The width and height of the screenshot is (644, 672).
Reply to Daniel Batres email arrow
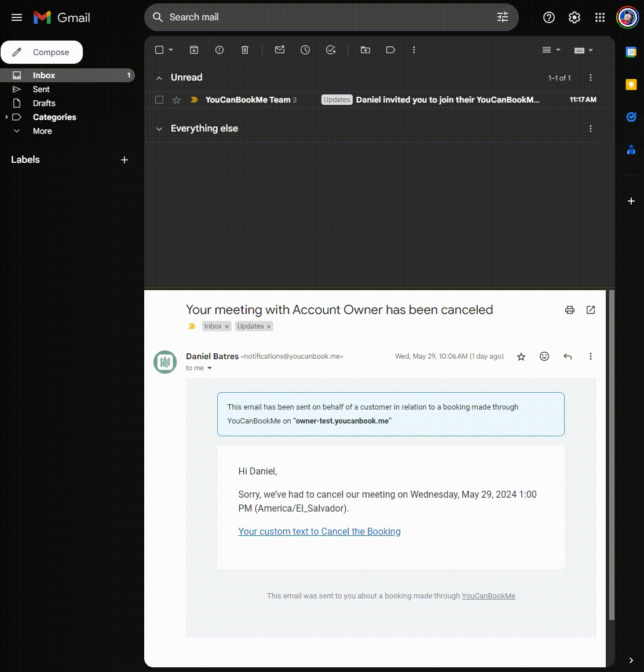[568, 357]
